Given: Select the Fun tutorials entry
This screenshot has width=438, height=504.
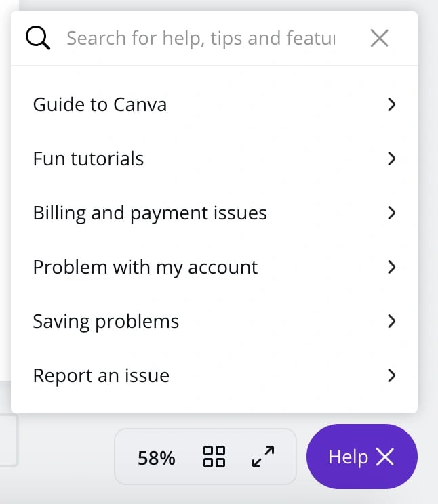Looking at the screenshot, I should point(88,159).
